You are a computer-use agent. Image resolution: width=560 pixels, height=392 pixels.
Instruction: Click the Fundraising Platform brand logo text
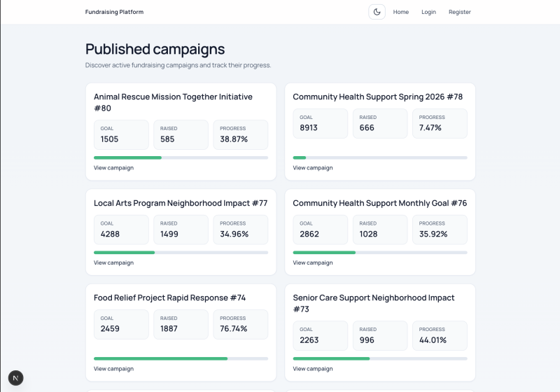point(114,12)
